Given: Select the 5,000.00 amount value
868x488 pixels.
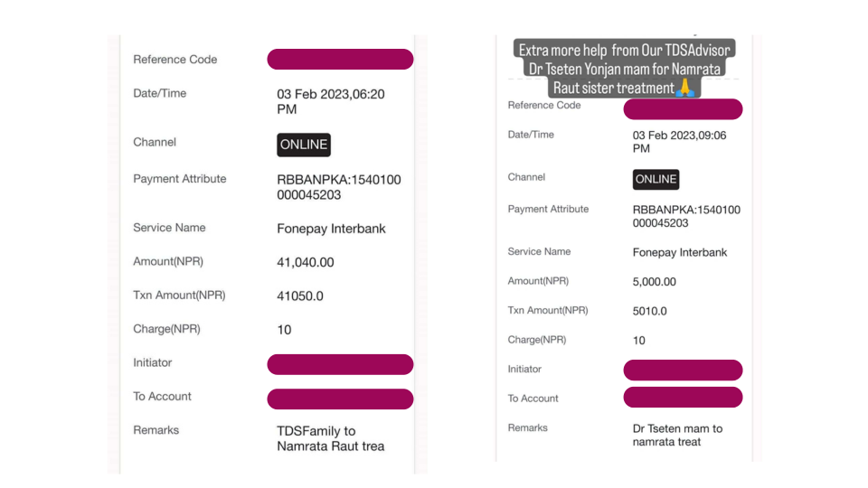Looking at the screenshot, I should (x=655, y=282).
